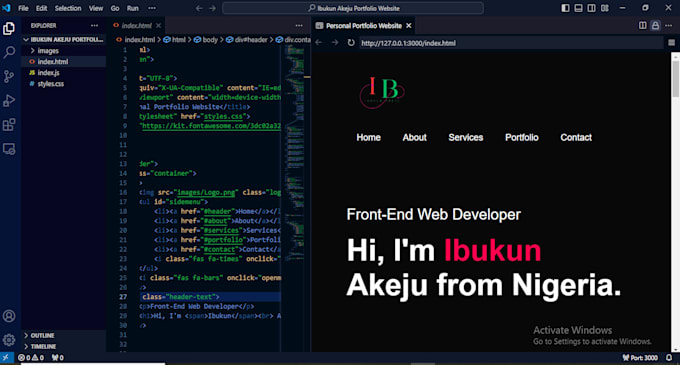Open Explorer Views and More Actions
The image size is (680, 365).
95,26
